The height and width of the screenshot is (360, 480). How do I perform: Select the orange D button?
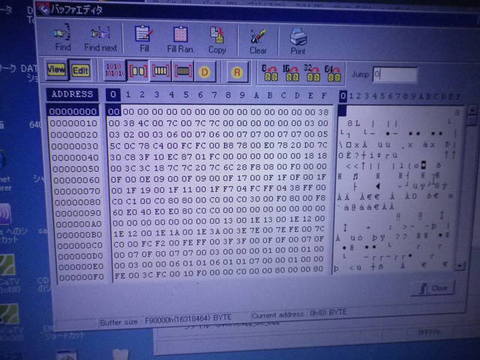click(204, 72)
